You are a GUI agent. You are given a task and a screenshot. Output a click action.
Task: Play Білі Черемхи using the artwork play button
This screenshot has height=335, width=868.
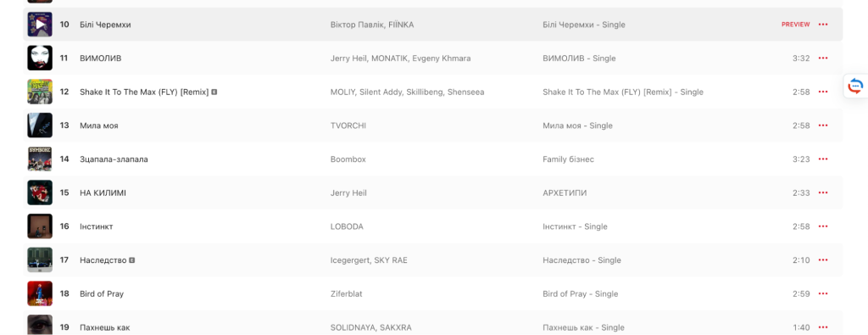pyautogui.click(x=40, y=25)
